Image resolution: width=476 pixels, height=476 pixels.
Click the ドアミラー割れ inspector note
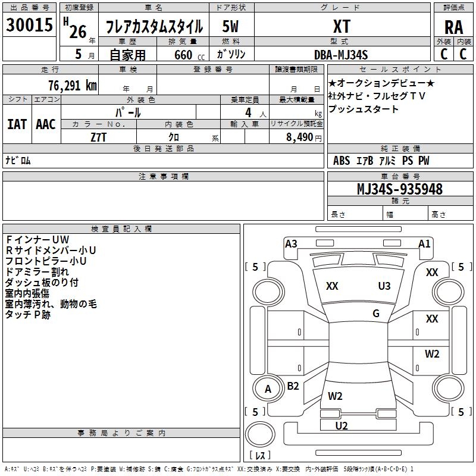(x=37, y=272)
